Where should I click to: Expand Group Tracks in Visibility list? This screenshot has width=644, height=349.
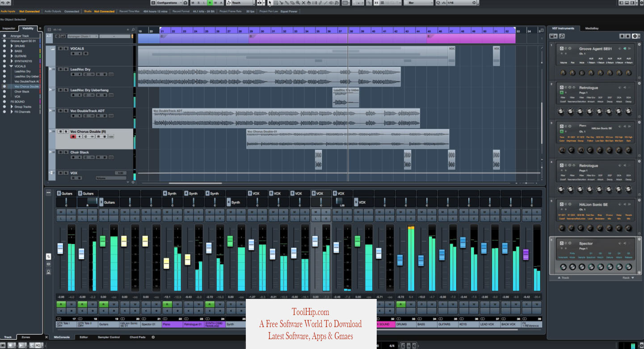12,107
